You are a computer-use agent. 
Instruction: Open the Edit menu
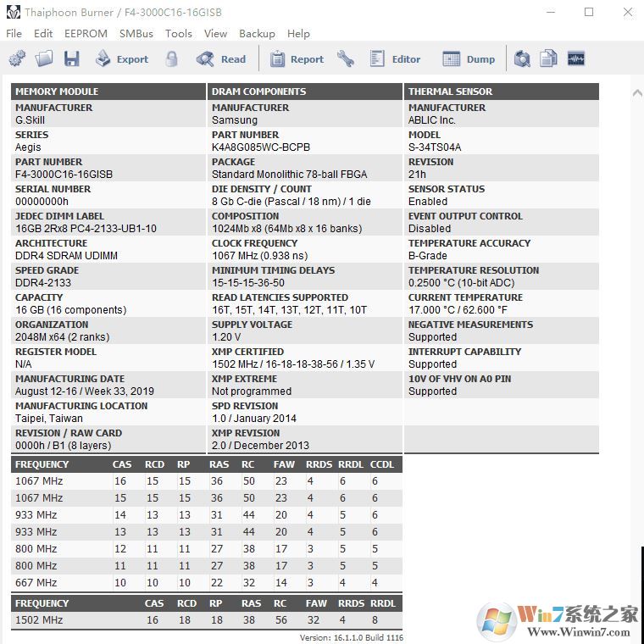click(x=43, y=34)
